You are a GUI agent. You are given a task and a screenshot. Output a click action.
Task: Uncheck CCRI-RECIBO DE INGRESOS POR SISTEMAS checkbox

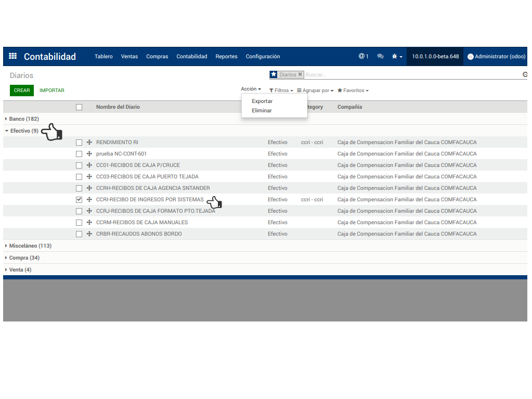coord(79,200)
